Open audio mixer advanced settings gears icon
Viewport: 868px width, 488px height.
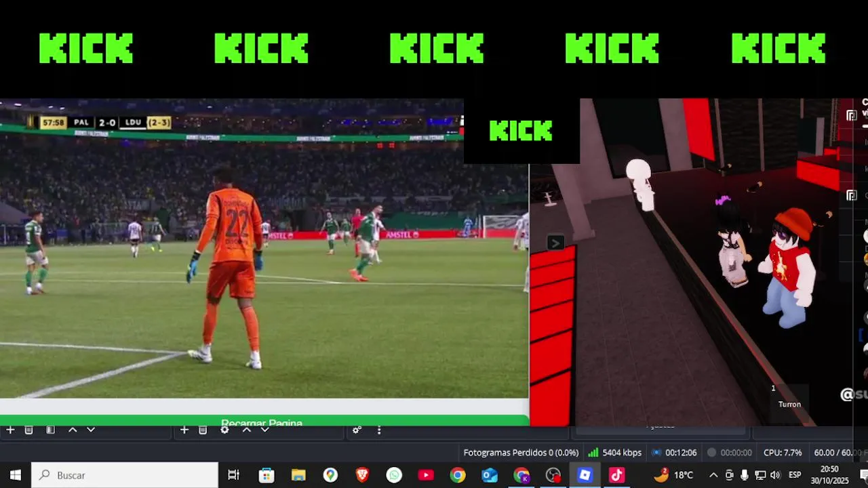tap(357, 430)
